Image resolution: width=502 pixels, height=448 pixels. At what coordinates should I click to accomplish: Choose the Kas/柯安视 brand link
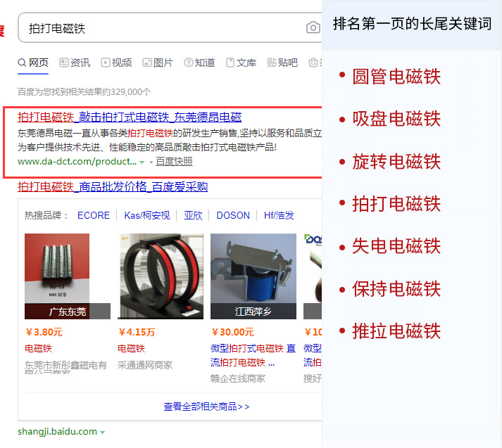147,215
